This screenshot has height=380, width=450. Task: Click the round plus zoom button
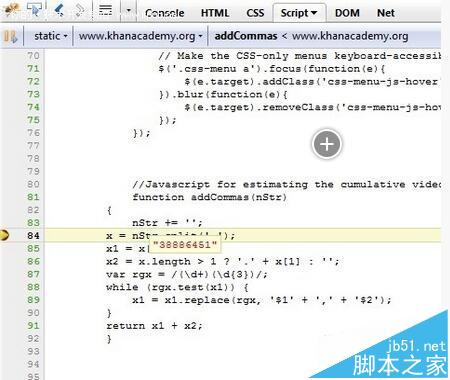click(x=327, y=144)
